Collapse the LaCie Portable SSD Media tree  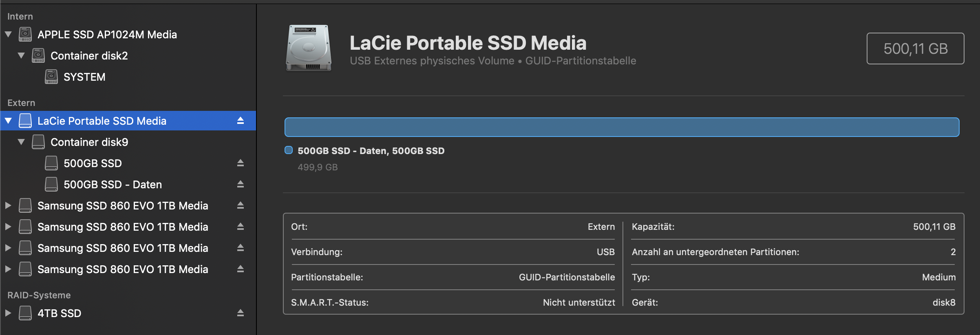(8, 121)
